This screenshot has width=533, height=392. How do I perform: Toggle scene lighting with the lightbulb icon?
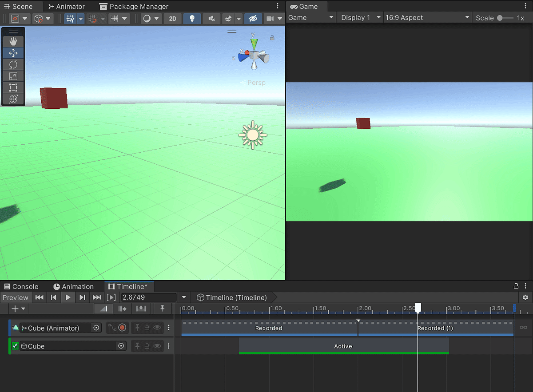[192, 19]
